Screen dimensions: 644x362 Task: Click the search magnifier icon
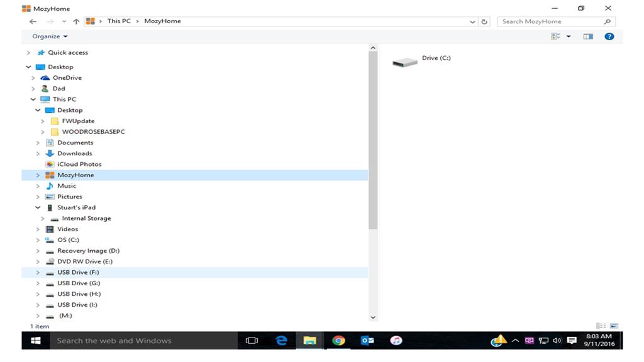tap(608, 21)
